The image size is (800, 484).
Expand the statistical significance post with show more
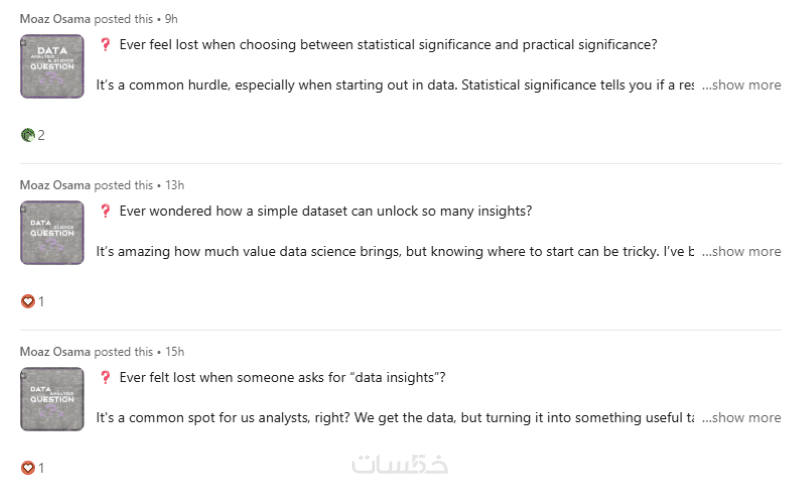tap(741, 85)
